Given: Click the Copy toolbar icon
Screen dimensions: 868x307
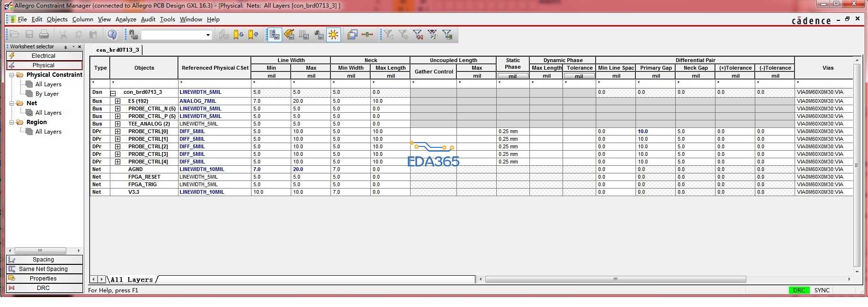Looking at the screenshot, I should tap(79, 35).
